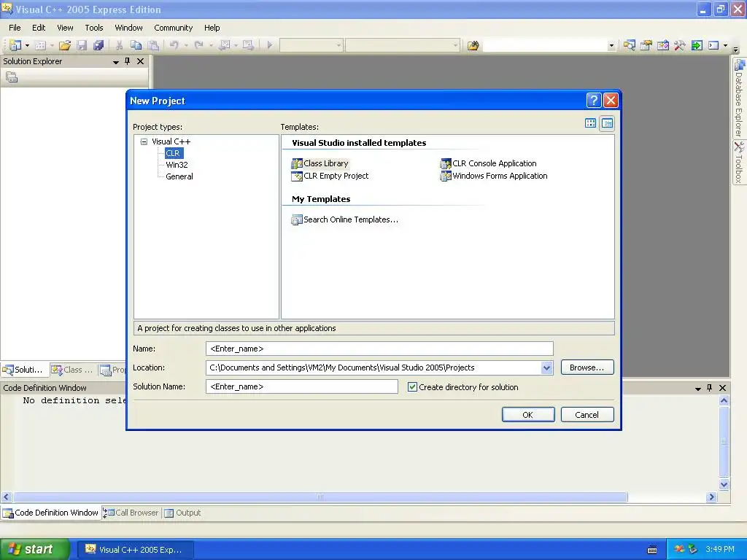The width and height of the screenshot is (747, 560).
Task: Open the Database Explorer side tab
Action: click(x=739, y=98)
